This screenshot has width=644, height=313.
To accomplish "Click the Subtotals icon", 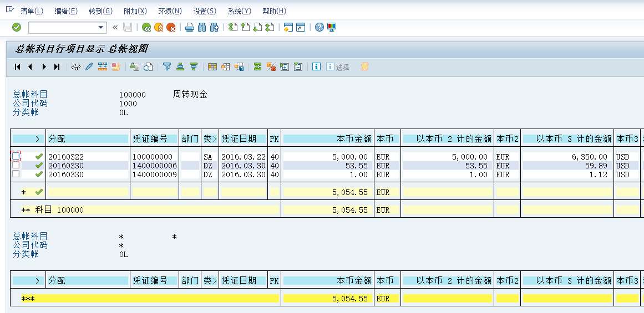I will click(x=271, y=67).
